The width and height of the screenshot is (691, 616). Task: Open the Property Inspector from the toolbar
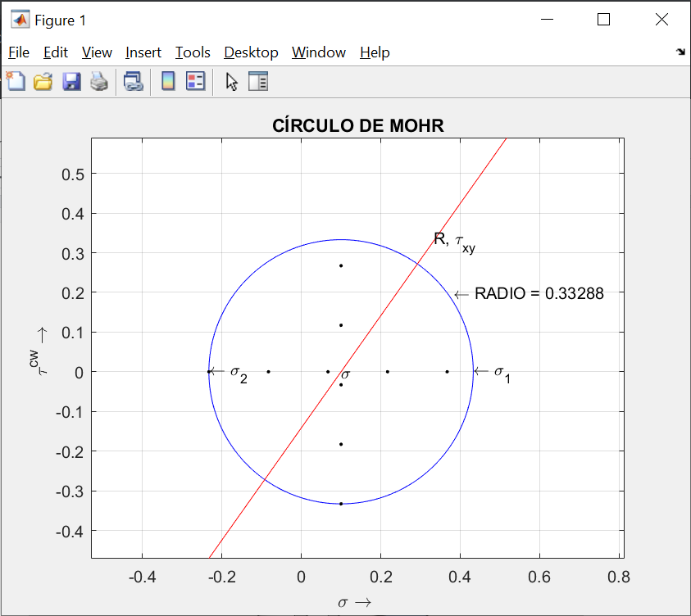coord(258,81)
